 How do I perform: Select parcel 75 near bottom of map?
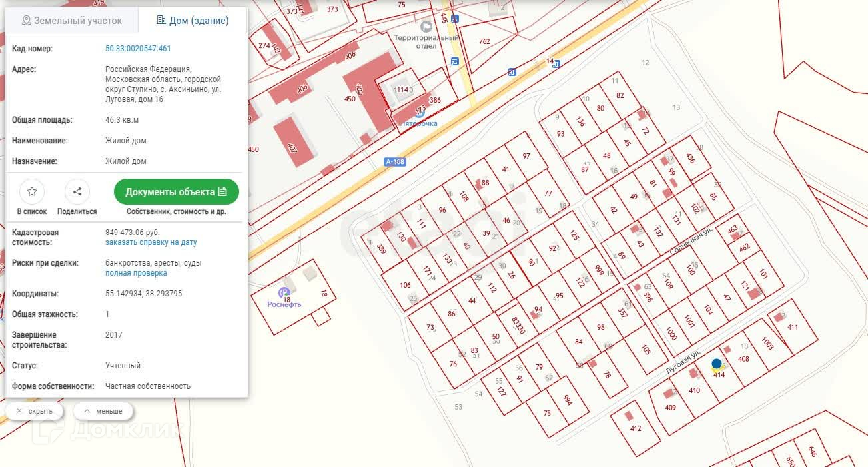point(547,413)
